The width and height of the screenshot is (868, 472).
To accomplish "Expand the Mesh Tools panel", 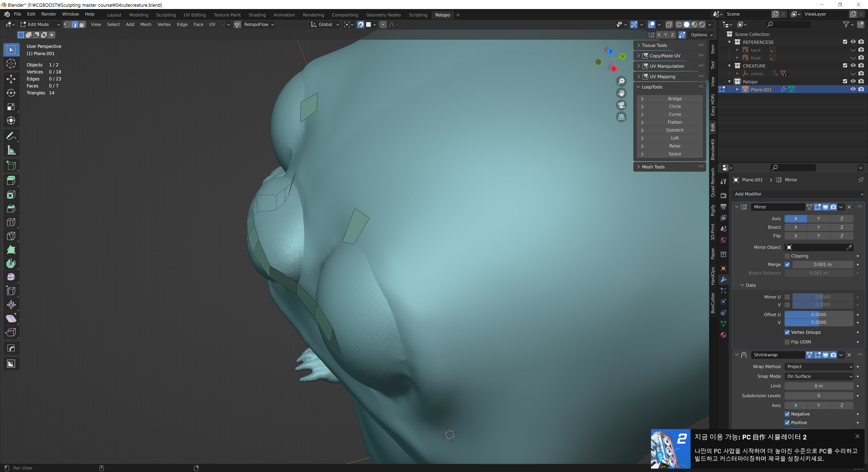I will [653, 167].
